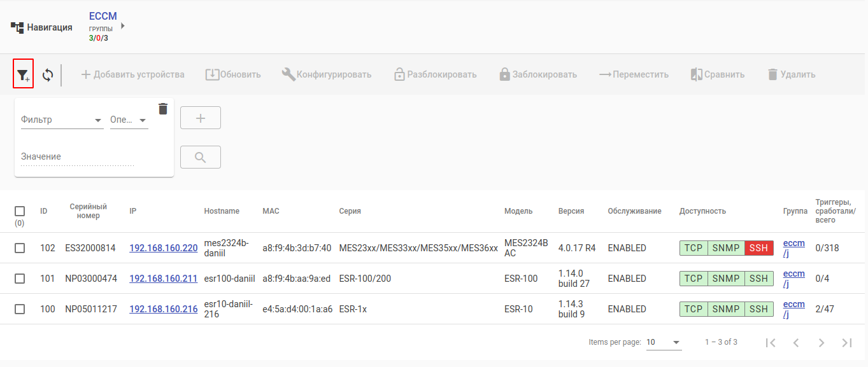
Task: Open the Фильтр dropdown
Action: pos(62,120)
